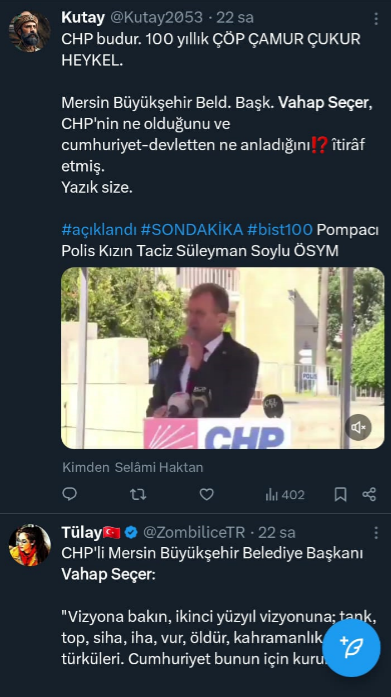391x697 pixels.
Task: Like Kutay's tweet with the heart icon
Action: [x=207, y=494]
